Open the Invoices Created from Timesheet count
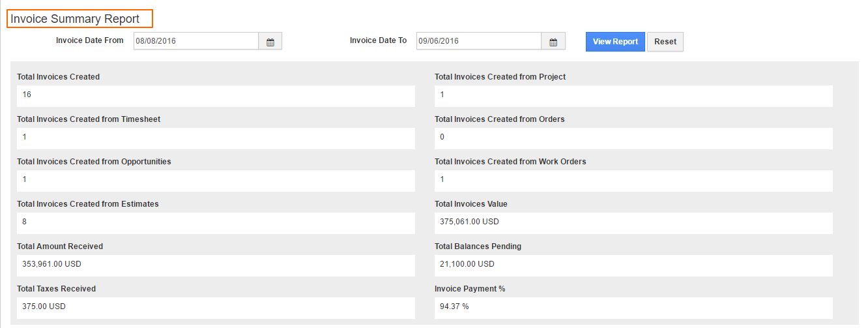The width and height of the screenshot is (868, 328). [24, 137]
